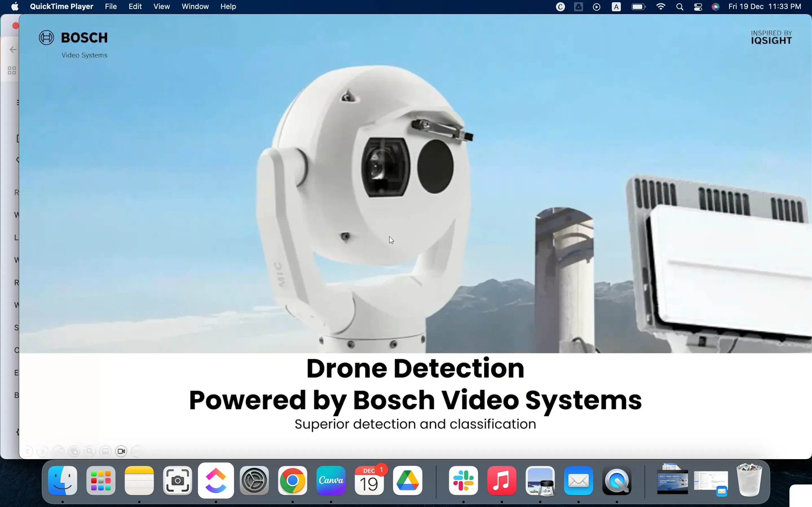Mute audio using the speaker icon

point(28,451)
